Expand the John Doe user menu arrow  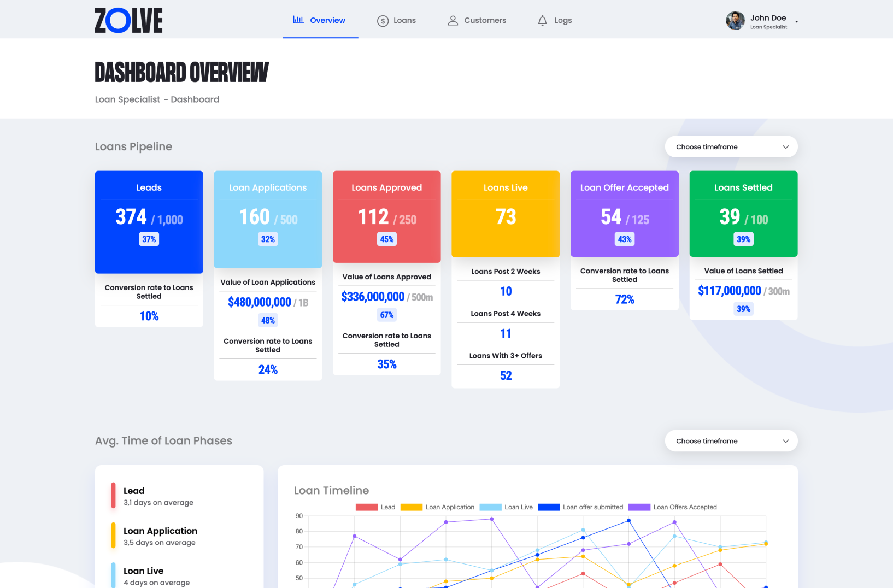tap(796, 22)
